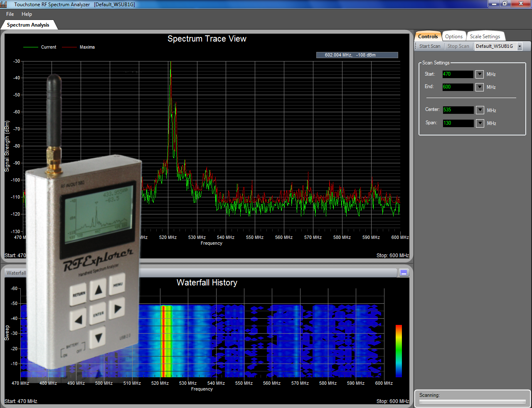The image size is (532, 408).
Task: Click the Touchstone app icon in title bar
Action: [x=4, y=4]
